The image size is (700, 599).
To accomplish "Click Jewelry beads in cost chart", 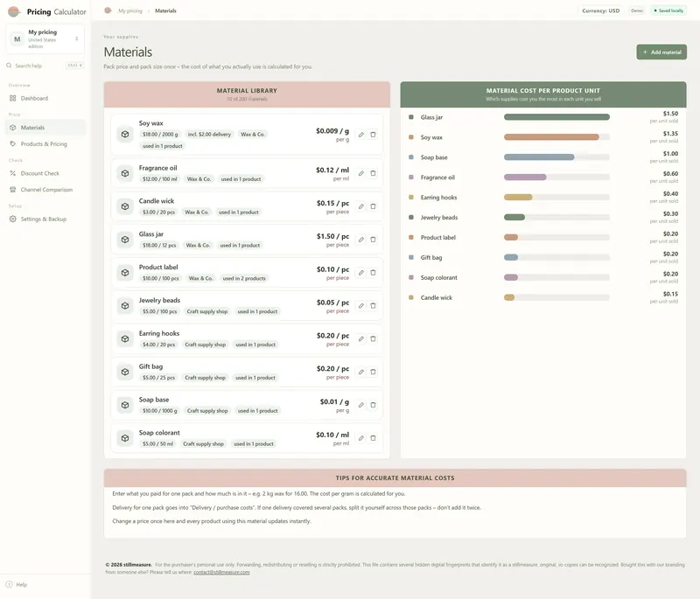I will coord(439,218).
